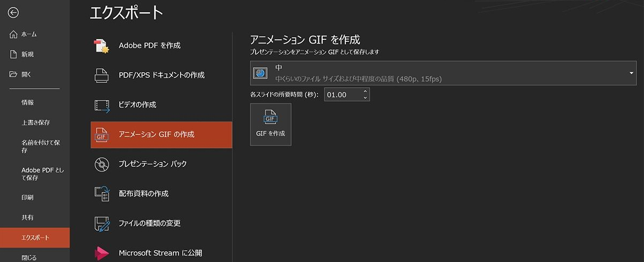Select プレゼンテーション パック option
Screen dimensions: 644x262
[x=162, y=165]
